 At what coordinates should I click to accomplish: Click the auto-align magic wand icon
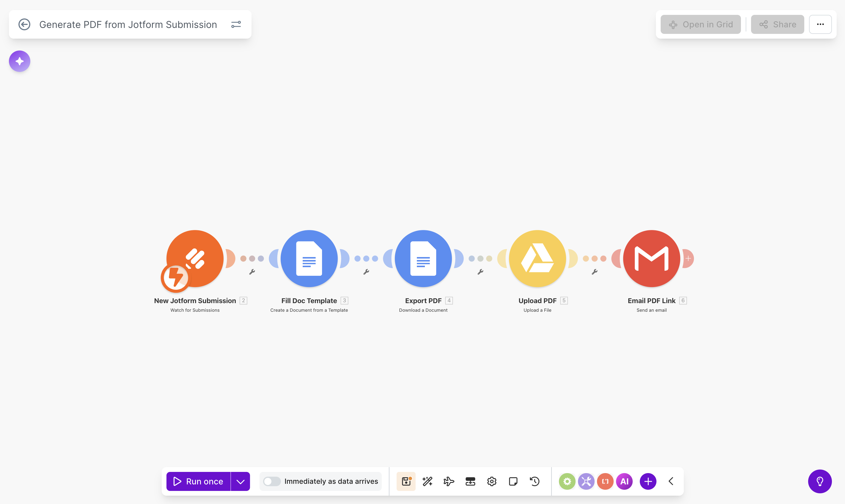click(x=428, y=481)
